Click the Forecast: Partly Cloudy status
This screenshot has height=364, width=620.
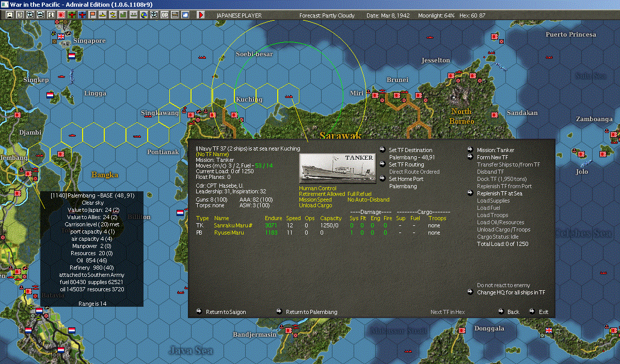tap(327, 15)
